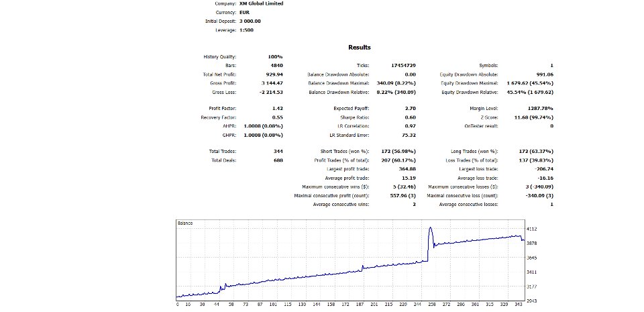Screen dimensions: 644x312
Task: Select the Largest profit trade value 364.88
Action: (407, 169)
